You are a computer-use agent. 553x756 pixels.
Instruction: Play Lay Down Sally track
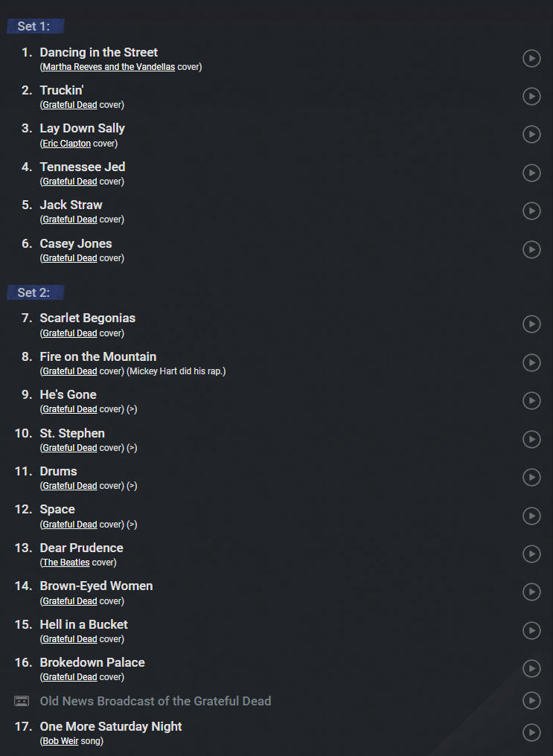click(x=531, y=135)
